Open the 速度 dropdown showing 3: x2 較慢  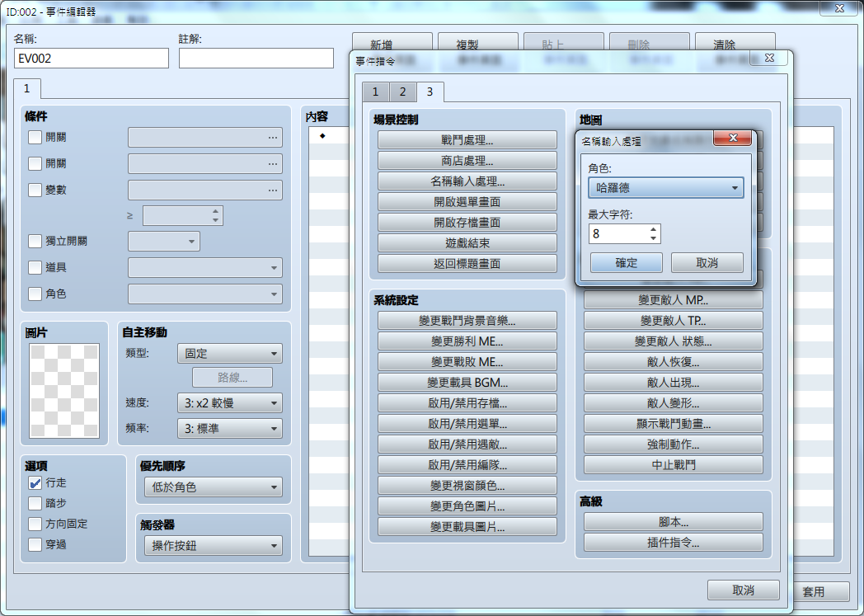[x=230, y=402]
